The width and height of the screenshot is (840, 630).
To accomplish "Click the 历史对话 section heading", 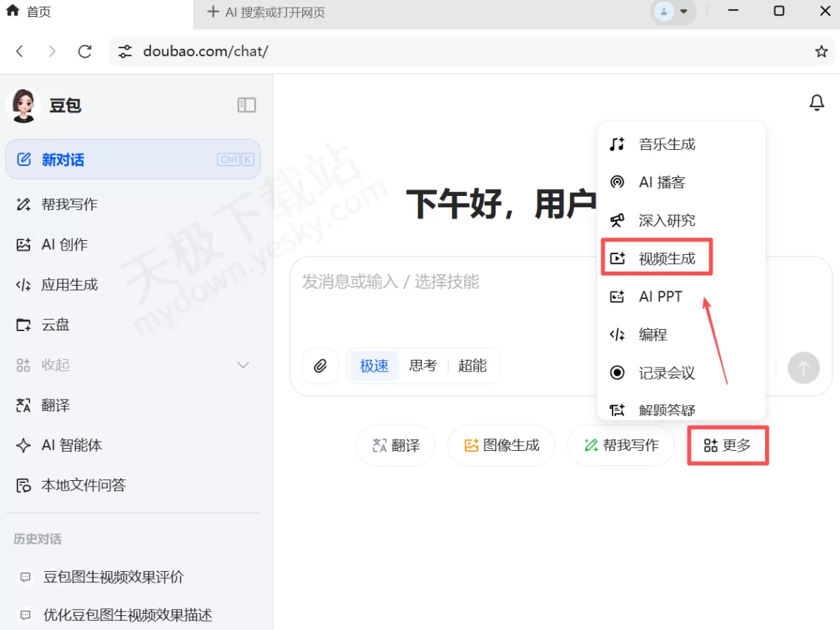I will tap(38, 539).
